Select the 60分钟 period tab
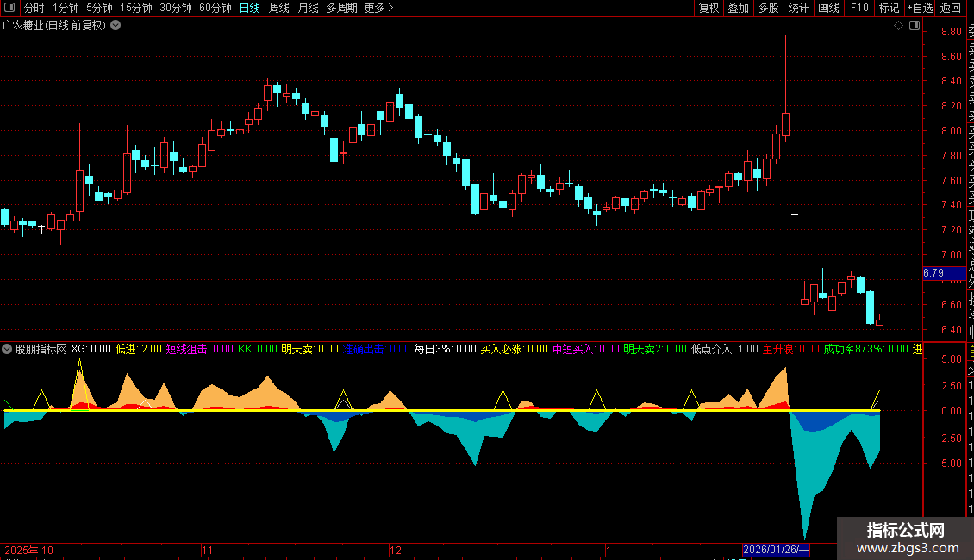 tap(215, 8)
